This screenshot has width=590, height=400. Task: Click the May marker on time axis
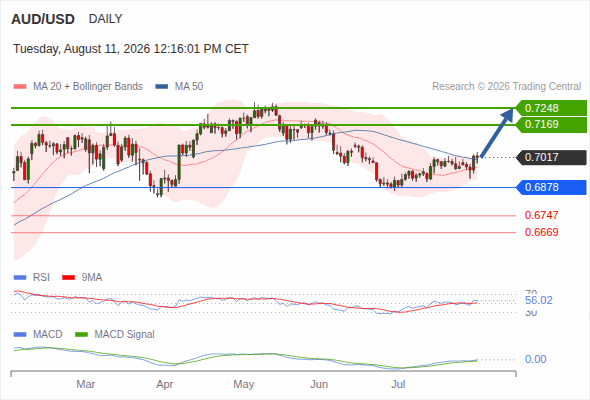243,384
